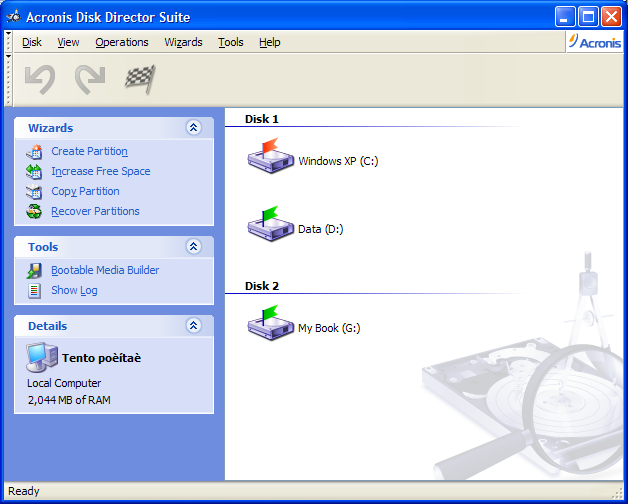Maximize the Acronis Disk Director window

pos(588,17)
